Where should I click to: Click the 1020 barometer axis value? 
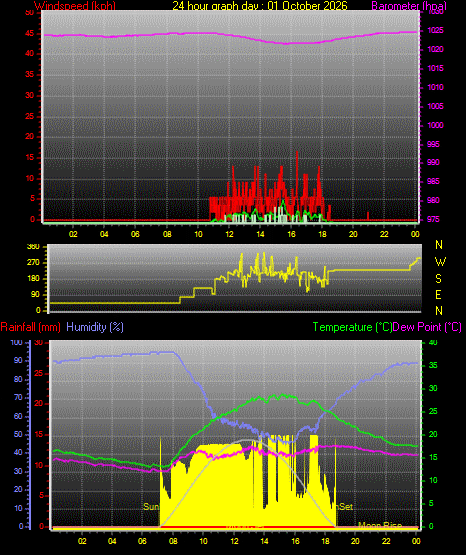[436, 50]
